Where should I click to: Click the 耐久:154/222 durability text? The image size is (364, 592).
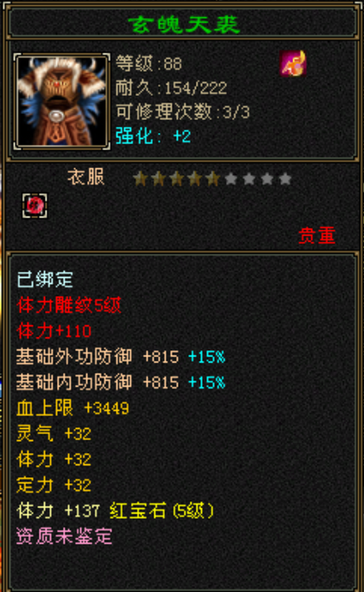click(171, 88)
